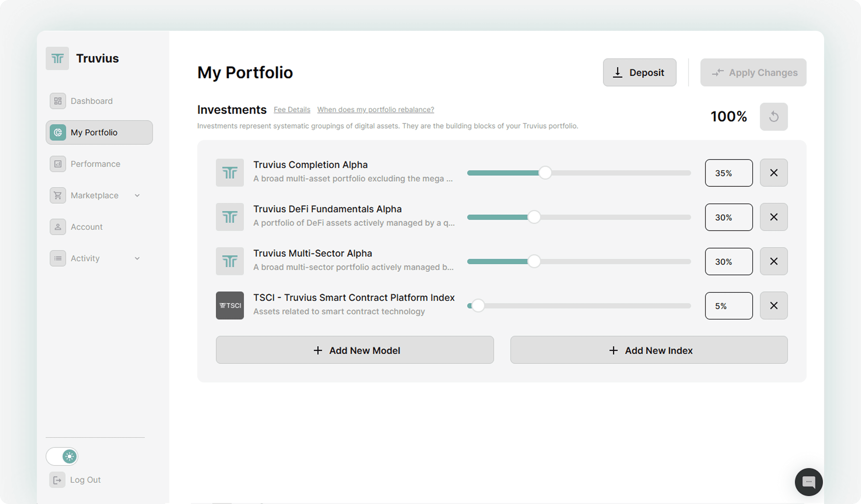The width and height of the screenshot is (861, 504).
Task: Click the reset allocations undo icon
Action: [773, 117]
